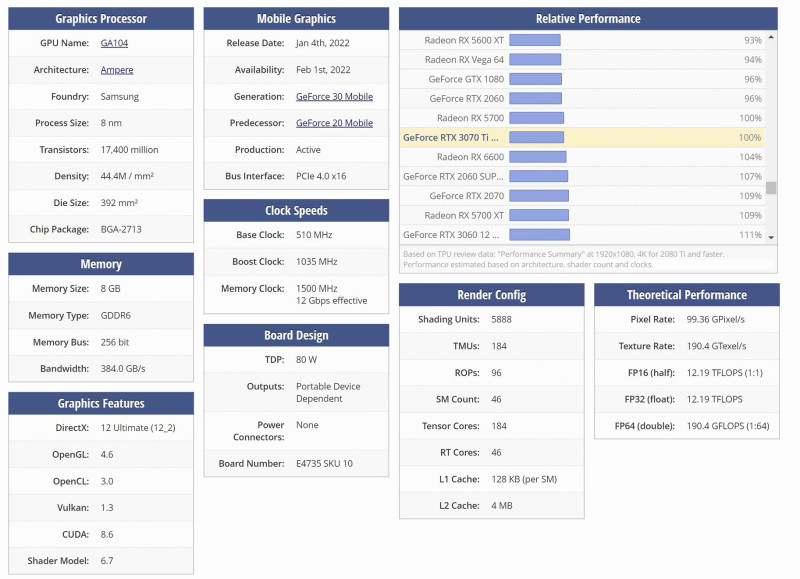Click the highlighted GeForce RTX 3070 Ti row
800x579 pixels.
click(x=582, y=137)
